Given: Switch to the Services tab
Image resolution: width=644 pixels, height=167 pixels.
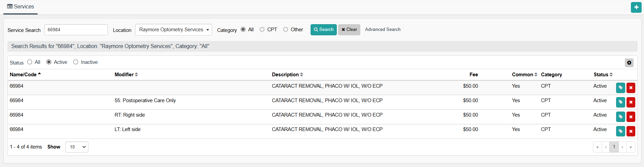Looking at the screenshot, I should (x=21, y=7).
